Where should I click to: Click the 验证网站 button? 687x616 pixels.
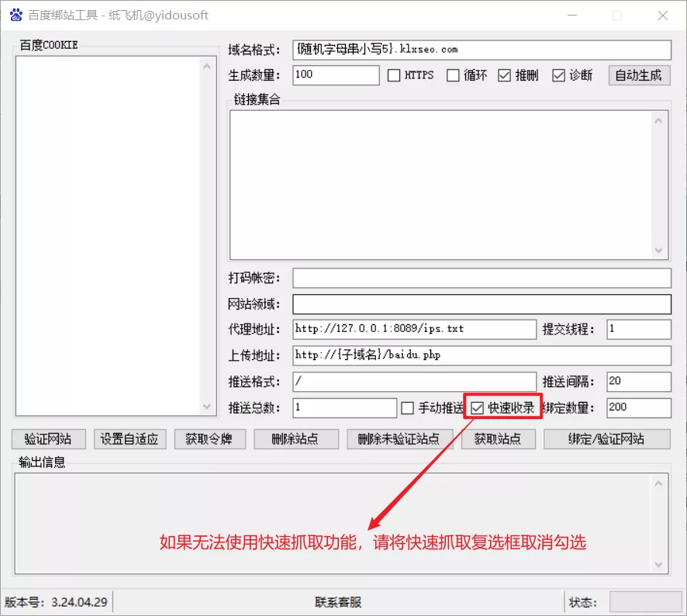pos(49,439)
